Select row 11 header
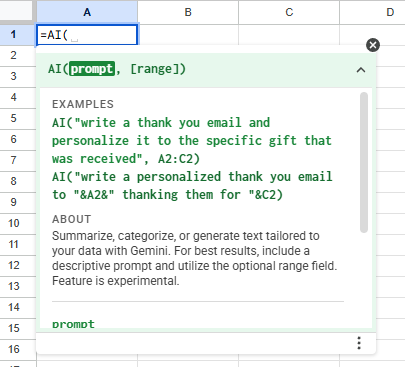Screen dimensions: 405x367 point(13,244)
